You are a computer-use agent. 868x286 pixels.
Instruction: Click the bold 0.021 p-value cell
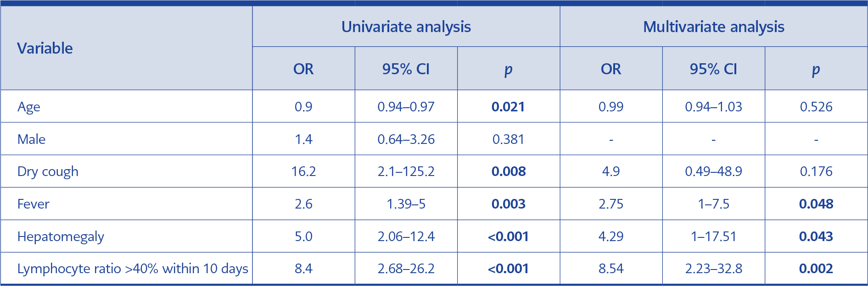coord(508,107)
